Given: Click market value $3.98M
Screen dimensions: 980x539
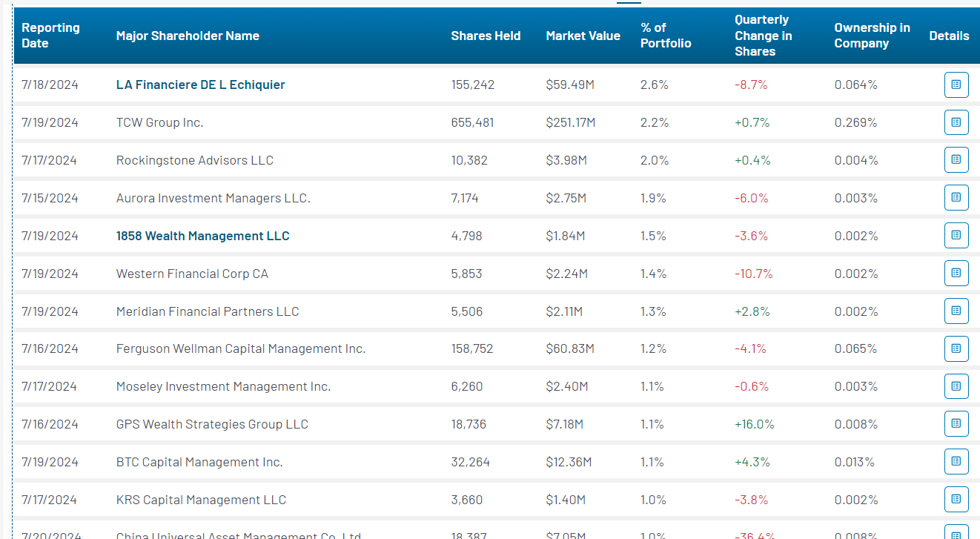Looking at the screenshot, I should [566, 160].
